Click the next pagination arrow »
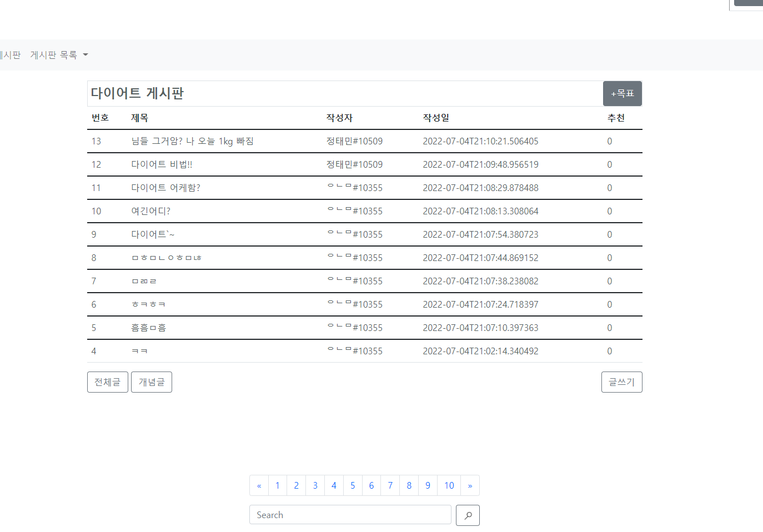 tap(469, 485)
